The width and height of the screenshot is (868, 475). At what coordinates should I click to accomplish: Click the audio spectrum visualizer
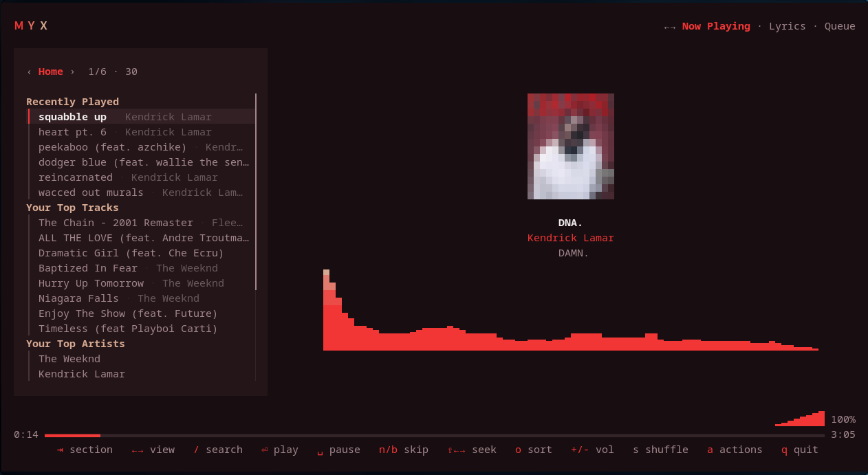pyautogui.click(x=571, y=310)
